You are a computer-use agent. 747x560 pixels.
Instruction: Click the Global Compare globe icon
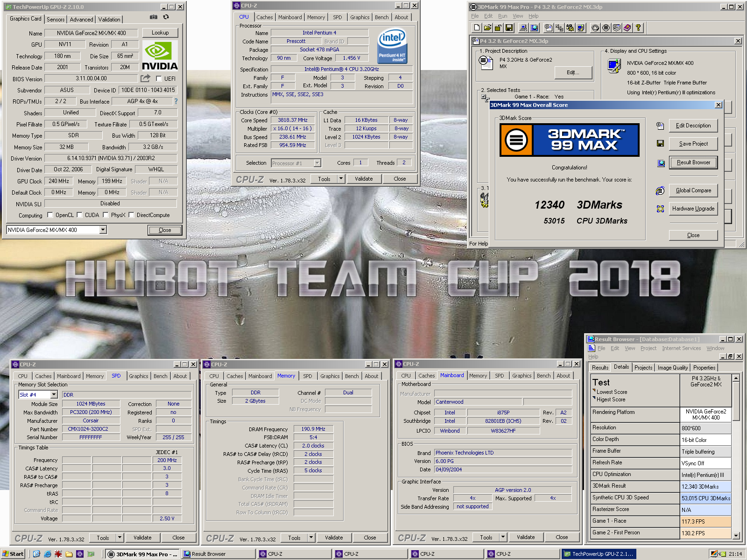click(660, 191)
